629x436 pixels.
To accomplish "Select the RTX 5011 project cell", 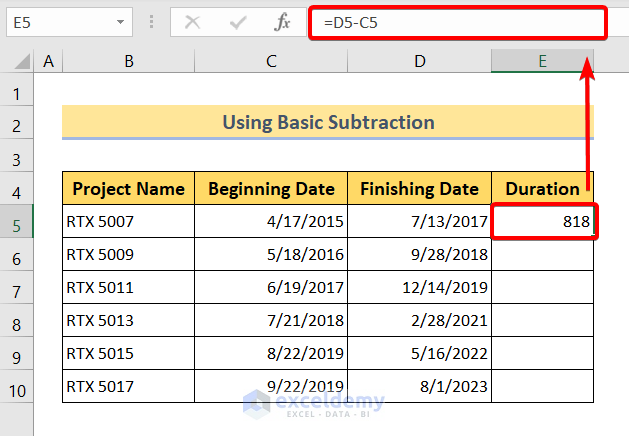I will point(128,287).
